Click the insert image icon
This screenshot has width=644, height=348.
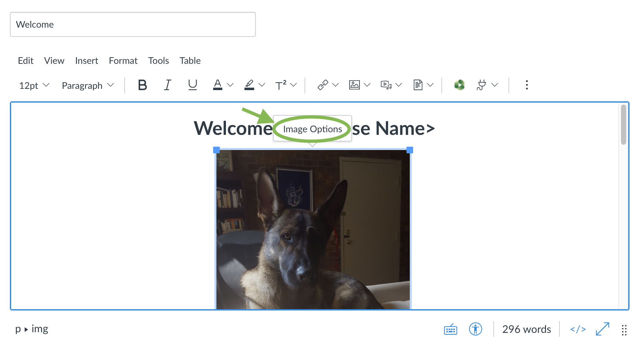point(354,85)
